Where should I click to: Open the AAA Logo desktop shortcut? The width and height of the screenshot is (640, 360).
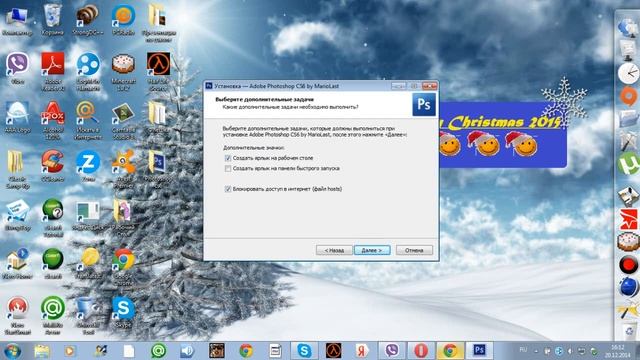pos(17,117)
